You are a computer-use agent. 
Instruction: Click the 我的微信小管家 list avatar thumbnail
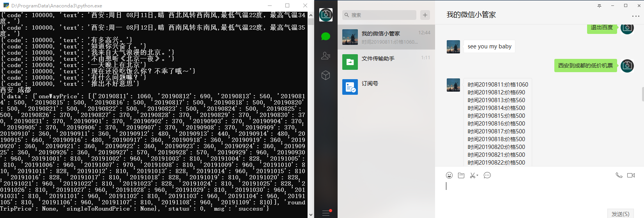point(350,37)
